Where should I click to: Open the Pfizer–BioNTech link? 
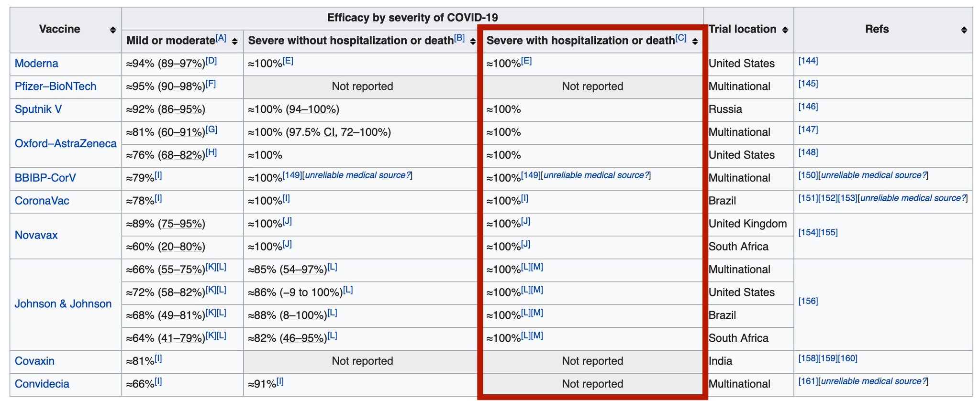point(56,87)
